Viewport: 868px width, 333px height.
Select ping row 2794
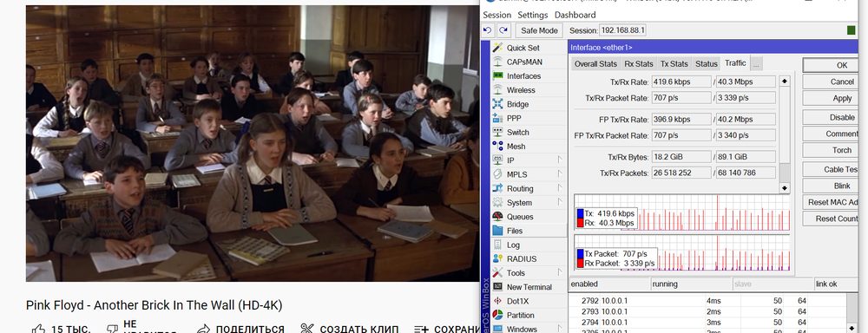pos(707,322)
